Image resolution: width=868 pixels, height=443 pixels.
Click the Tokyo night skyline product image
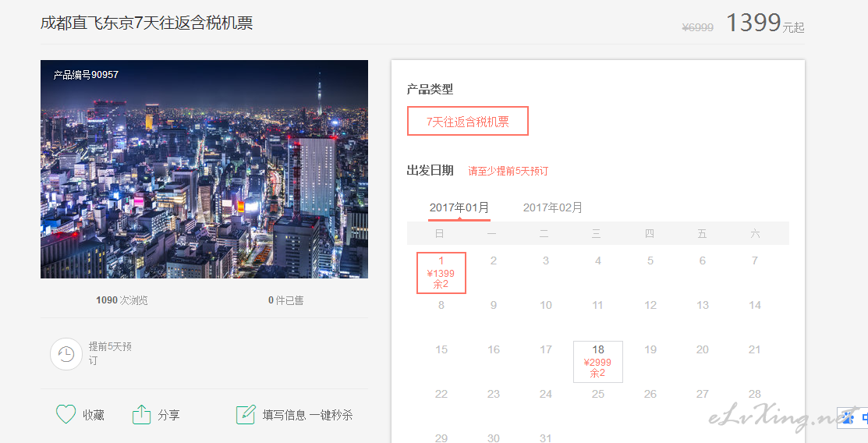tap(204, 169)
